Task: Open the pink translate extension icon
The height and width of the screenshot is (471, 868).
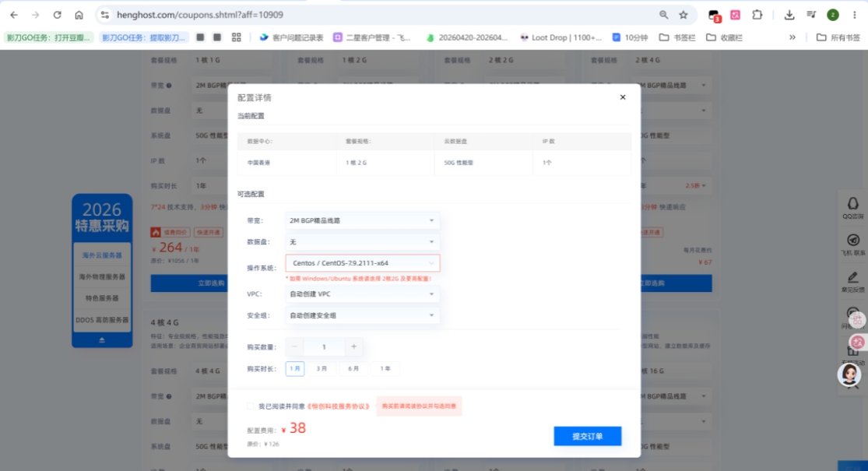Action: (x=735, y=15)
